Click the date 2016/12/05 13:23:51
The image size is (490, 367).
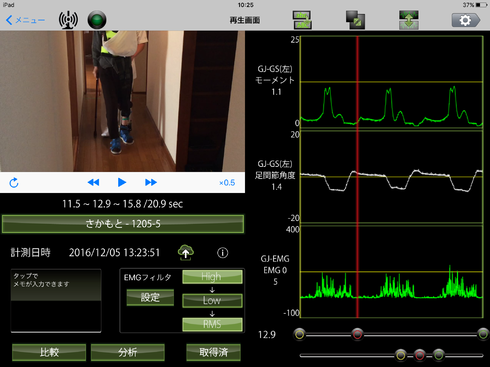[x=114, y=253]
